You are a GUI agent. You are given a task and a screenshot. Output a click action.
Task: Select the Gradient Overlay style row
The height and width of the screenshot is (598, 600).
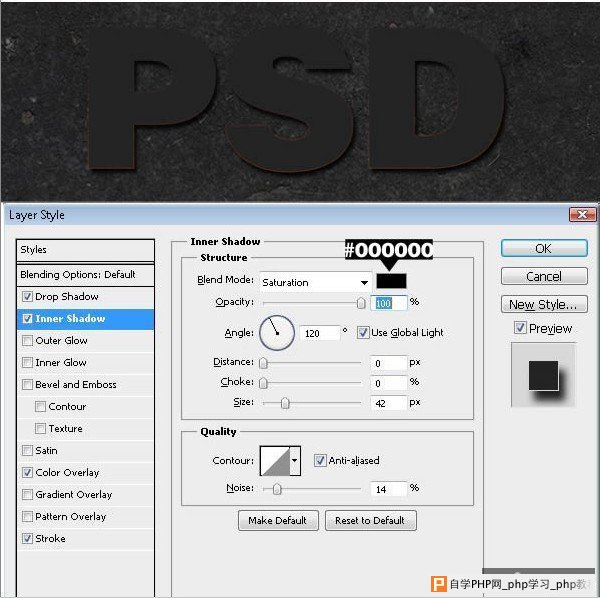pos(85,494)
